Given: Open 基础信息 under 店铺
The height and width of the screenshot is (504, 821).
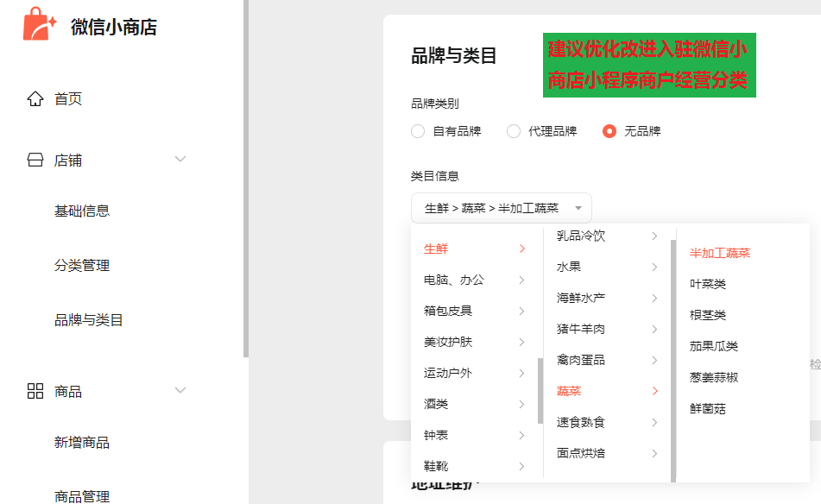Looking at the screenshot, I should (82, 211).
